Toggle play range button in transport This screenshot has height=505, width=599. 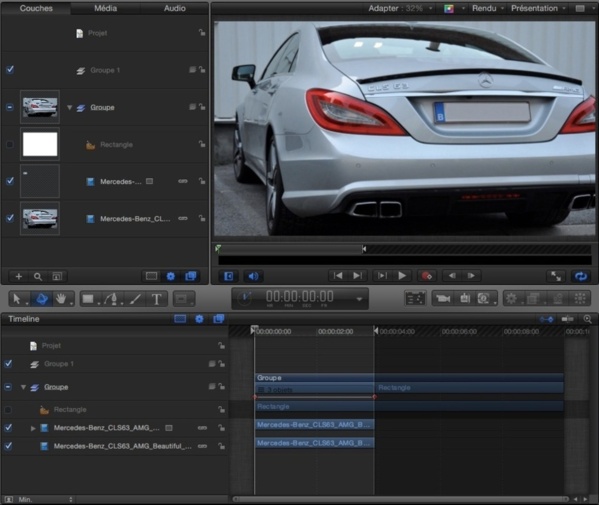(x=228, y=276)
